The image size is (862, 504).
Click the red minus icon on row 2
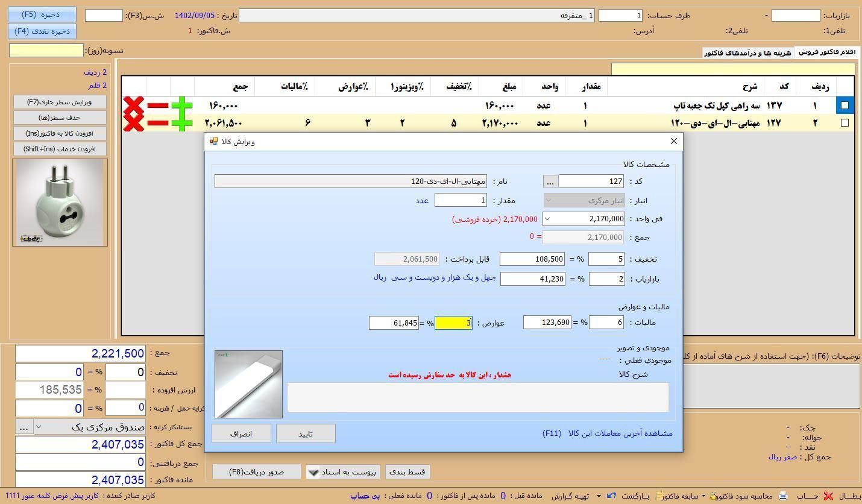(x=157, y=123)
